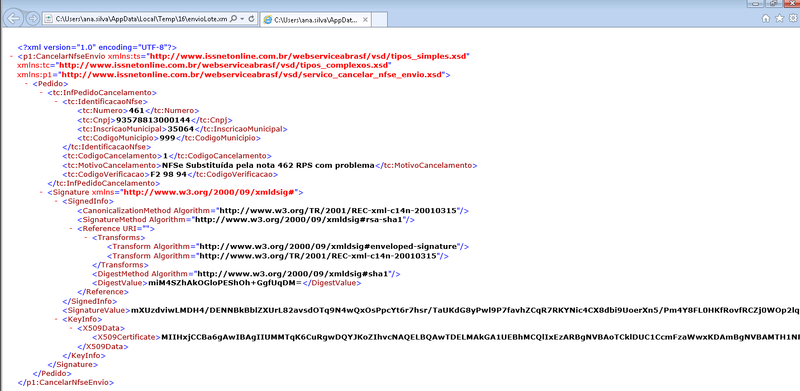Collapse the SignedInfo node
This screenshot has height=391, width=800.
click(x=57, y=202)
